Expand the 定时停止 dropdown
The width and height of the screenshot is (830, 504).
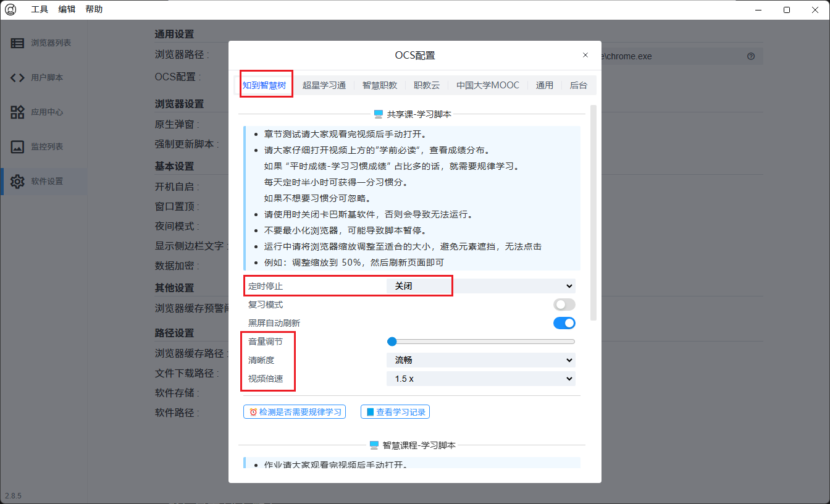point(480,286)
